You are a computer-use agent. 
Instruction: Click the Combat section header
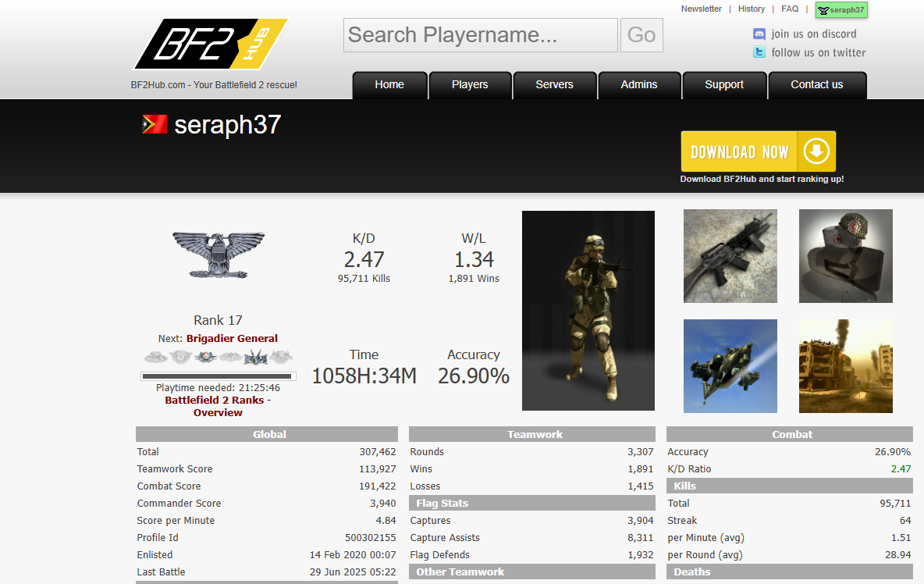(x=790, y=434)
